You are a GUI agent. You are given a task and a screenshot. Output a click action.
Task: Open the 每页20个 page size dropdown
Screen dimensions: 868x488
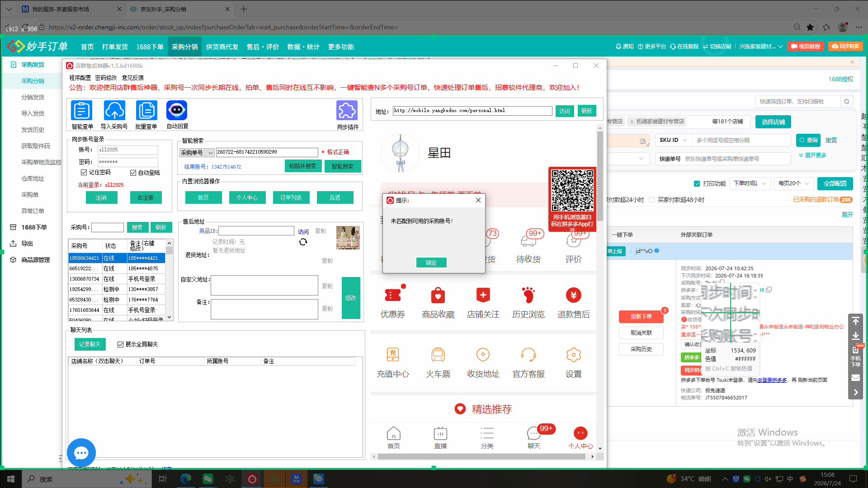coord(793,183)
